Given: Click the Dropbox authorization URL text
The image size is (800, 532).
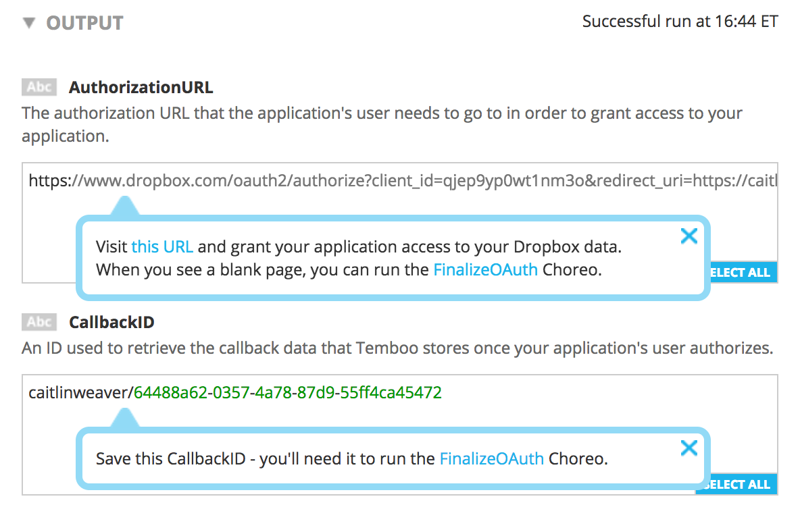Looking at the screenshot, I should pos(403,181).
